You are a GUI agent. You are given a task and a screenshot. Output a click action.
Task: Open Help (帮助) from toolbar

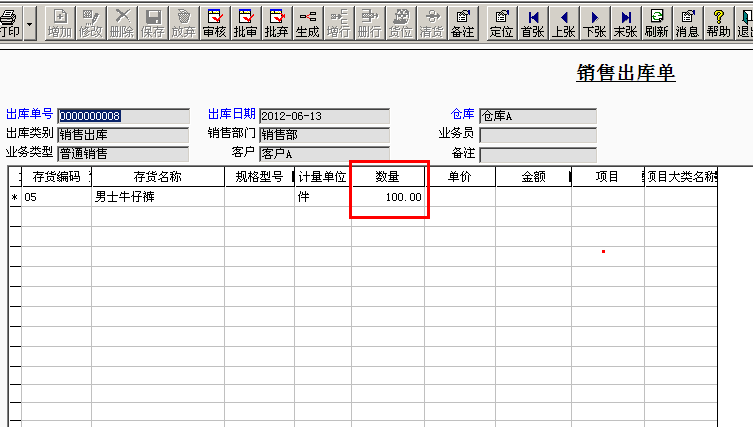(718, 23)
